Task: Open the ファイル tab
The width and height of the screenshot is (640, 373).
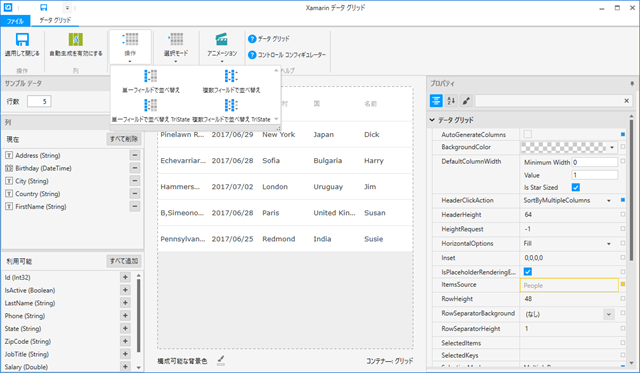Action: pos(15,21)
